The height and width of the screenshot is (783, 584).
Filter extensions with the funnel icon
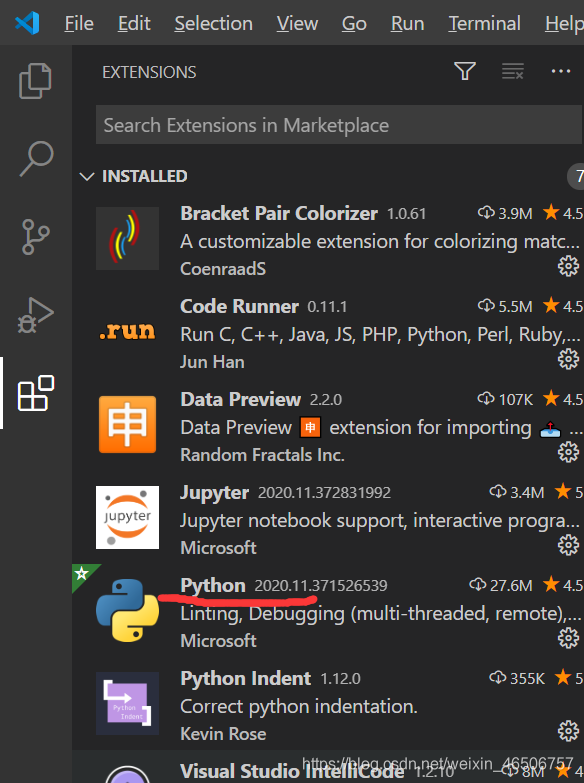click(465, 71)
